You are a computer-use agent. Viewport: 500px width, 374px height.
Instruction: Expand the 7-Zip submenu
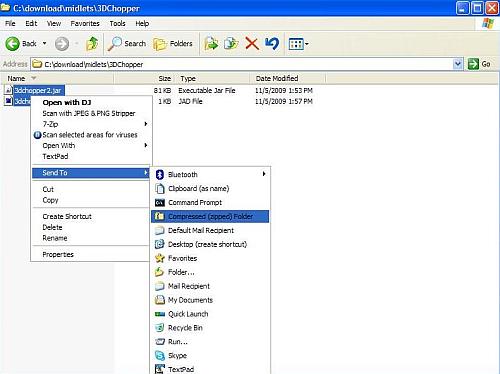click(146, 124)
